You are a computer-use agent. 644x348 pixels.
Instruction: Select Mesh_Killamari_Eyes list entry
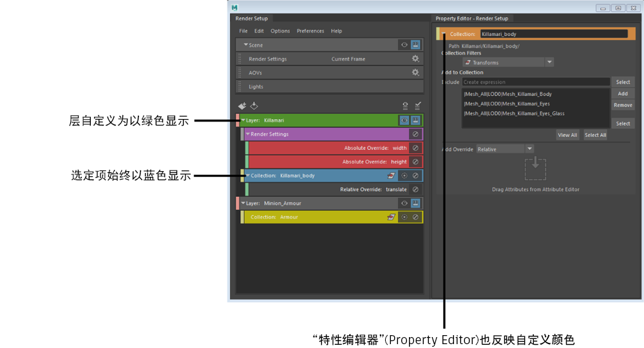(506, 104)
